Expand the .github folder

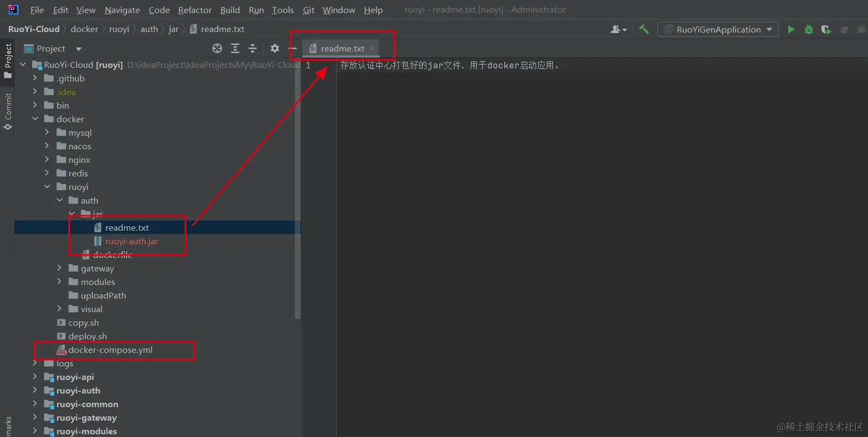pyautogui.click(x=35, y=78)
